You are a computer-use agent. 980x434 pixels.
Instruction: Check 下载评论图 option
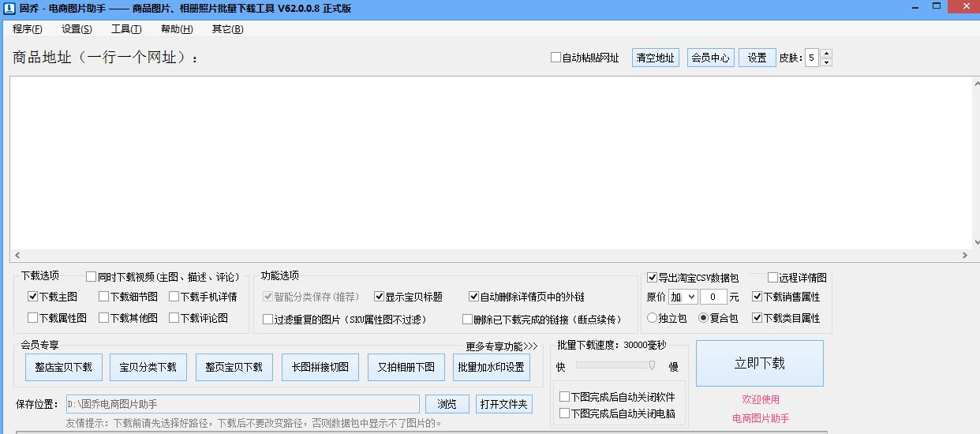174,318
